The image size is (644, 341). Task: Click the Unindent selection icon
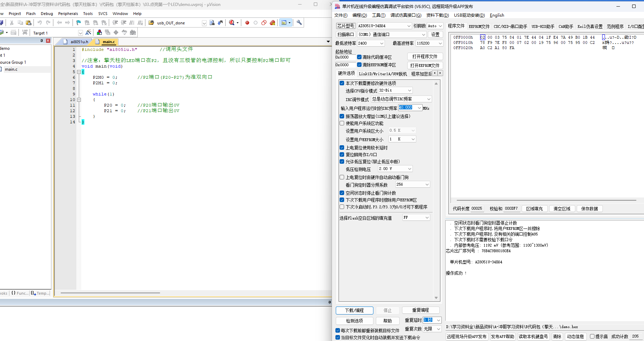pos(123,23)
